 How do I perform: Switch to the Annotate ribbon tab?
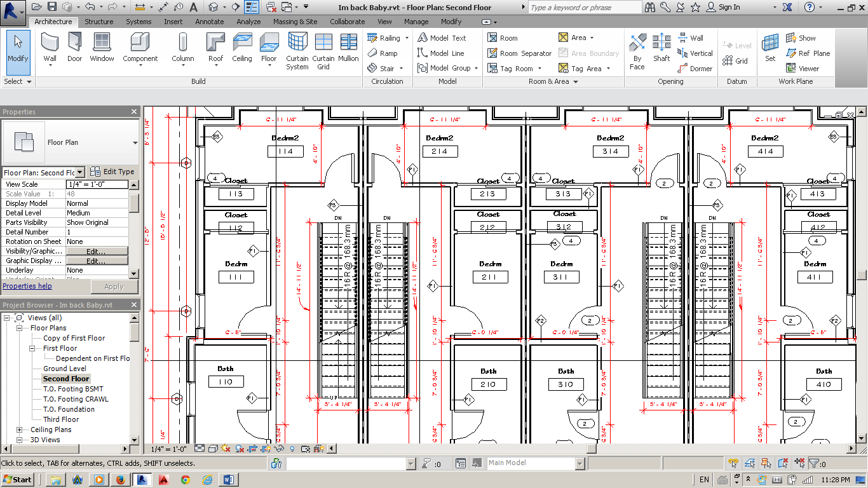(x=209, y=22)
